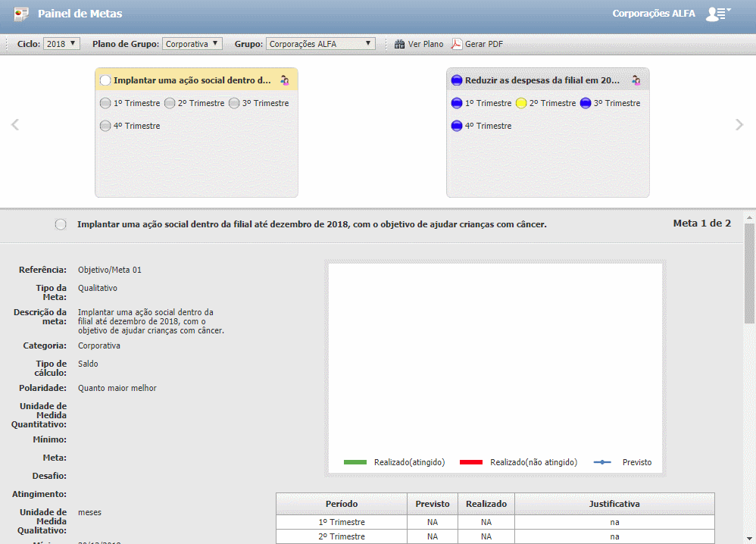Open the Ciclo dropdown showing 2018
This screenshot has width=756, height=544.
click(x=61, y=44)
